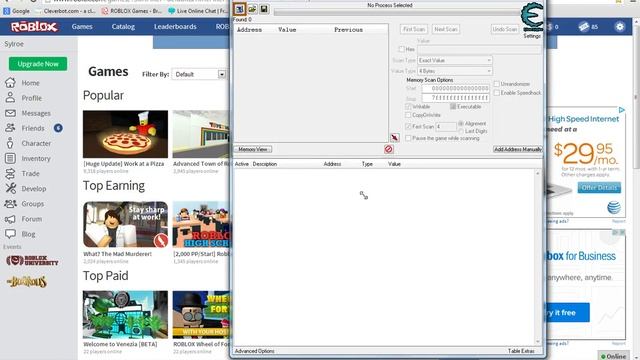Open Filter By Default dropdown
This screenshot has width=640, height=360.
tap(199, 74)
